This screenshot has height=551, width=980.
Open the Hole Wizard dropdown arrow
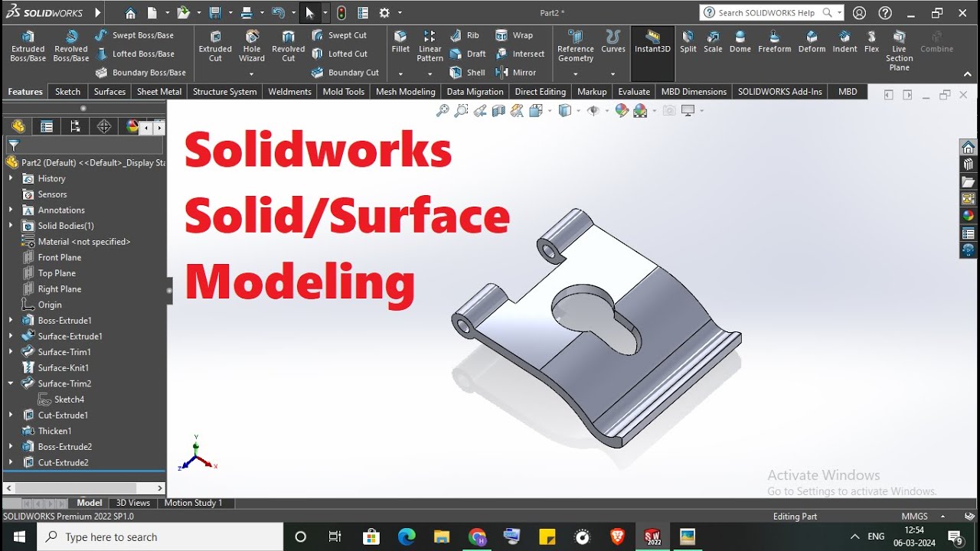pyautogui.click(x=251, y=74)
